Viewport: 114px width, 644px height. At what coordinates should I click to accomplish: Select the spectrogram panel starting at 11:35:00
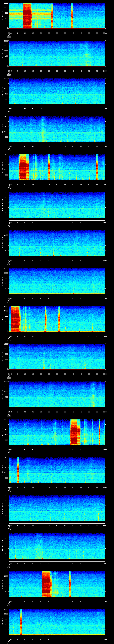click(57, 508)
